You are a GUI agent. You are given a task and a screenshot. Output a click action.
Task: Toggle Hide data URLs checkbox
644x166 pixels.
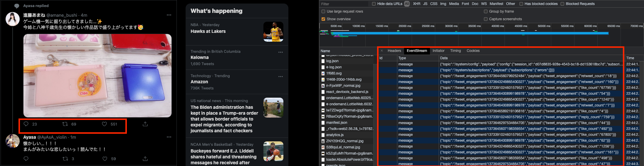pos(374,4)
